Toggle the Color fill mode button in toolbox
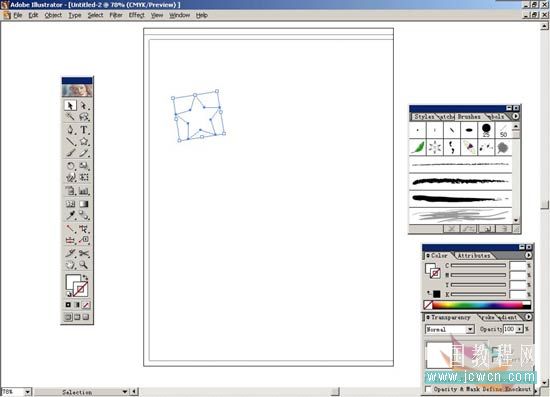The height and width of the screenshot is (397, 550). [x=68, y=305]
